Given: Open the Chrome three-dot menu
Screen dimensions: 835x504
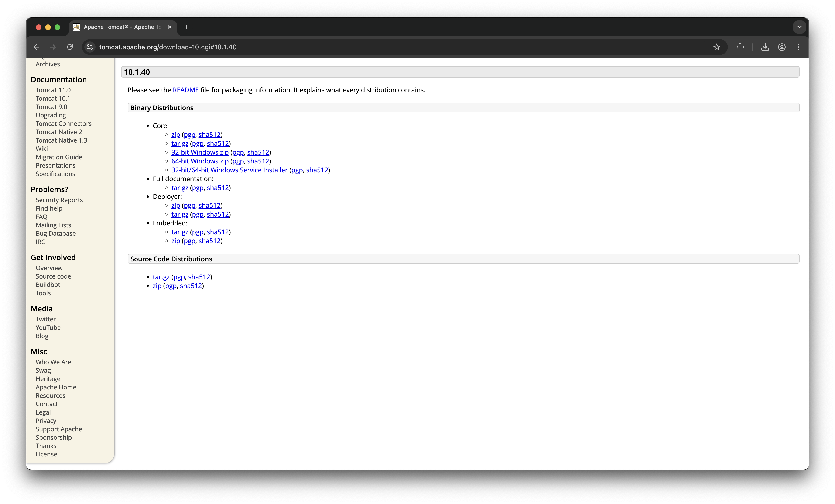Looking at the screenshot, I should 799,47.
